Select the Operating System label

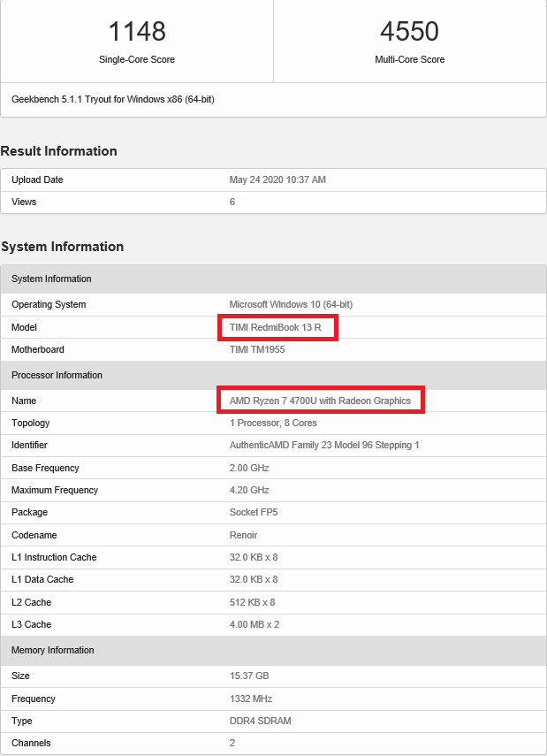(49, 305)
